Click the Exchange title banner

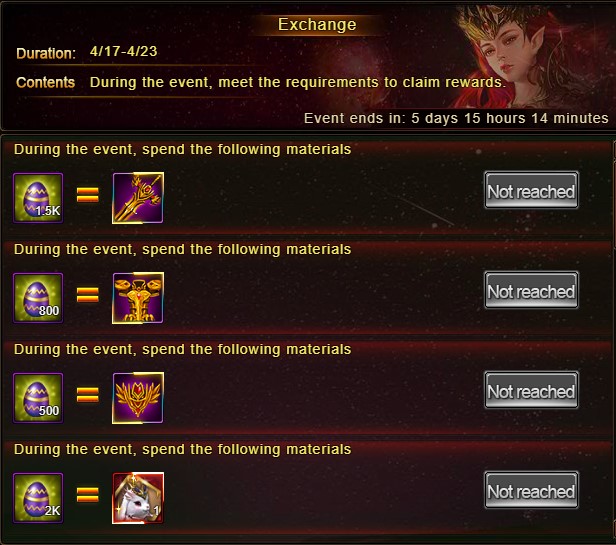click(317, 25)
